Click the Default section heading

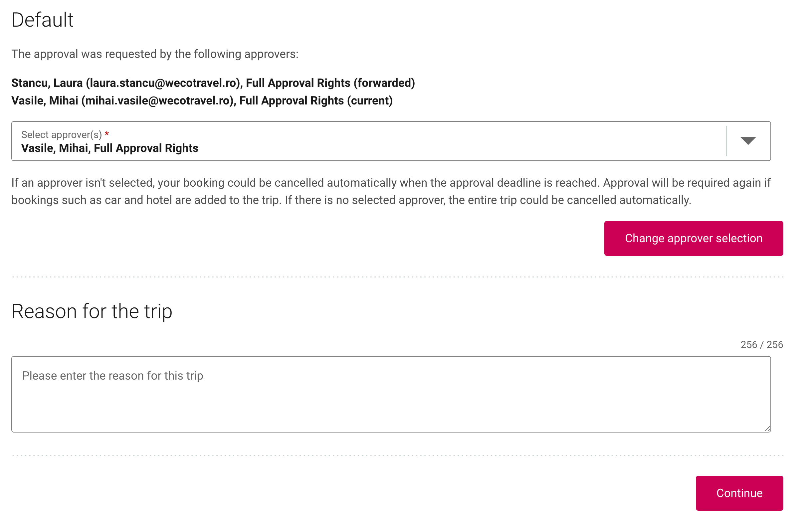click(42, 20)
